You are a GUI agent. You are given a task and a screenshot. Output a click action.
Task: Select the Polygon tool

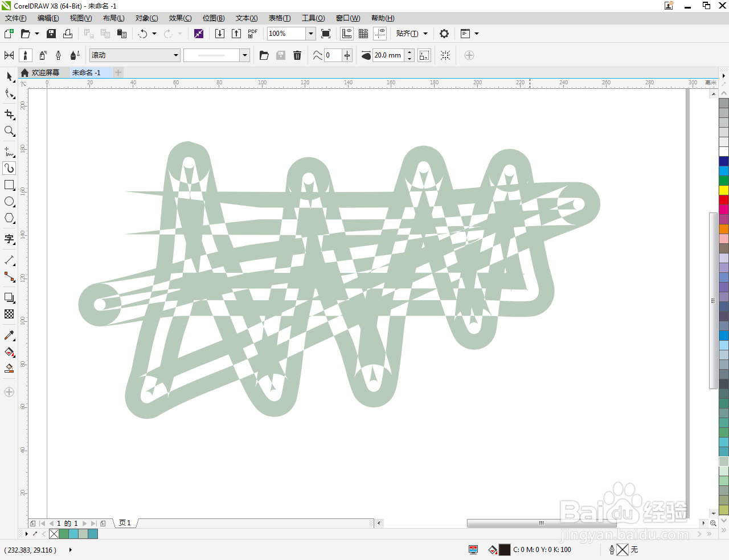[9, 218]
